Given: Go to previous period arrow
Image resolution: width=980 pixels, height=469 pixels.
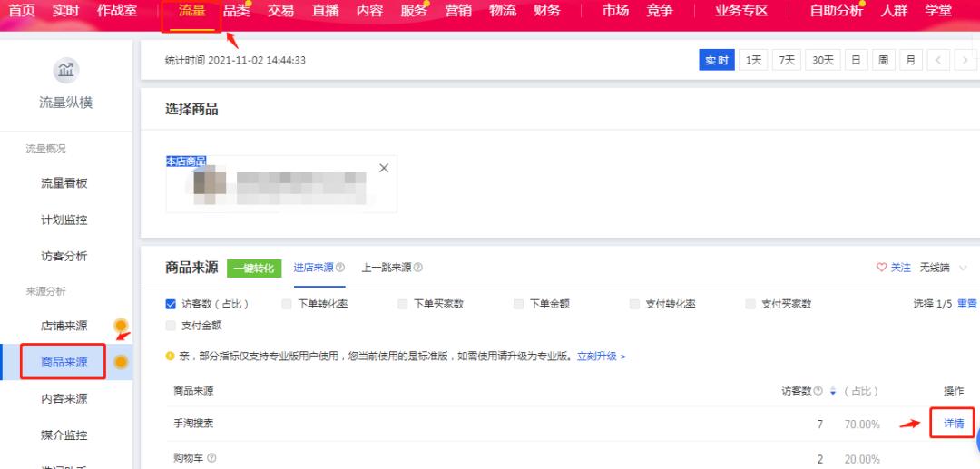Looking at the screenshot, I should pyautogui.click(x=939, y=61).
